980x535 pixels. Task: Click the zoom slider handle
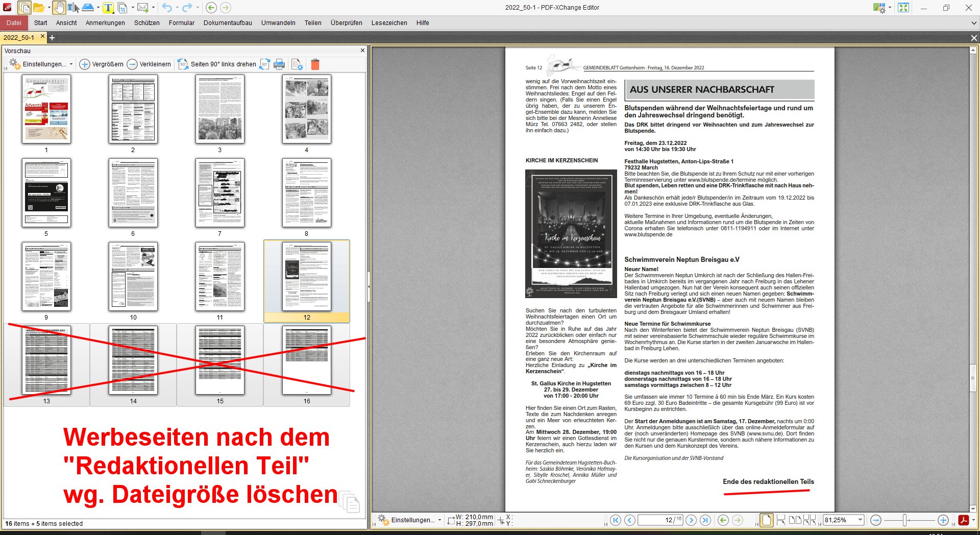pos(904,520)
